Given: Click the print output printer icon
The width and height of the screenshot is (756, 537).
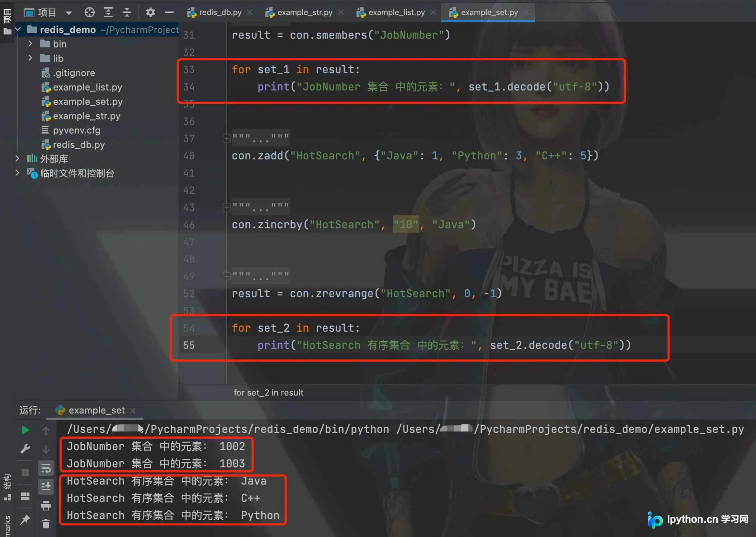Looking at the screenshot, I should coord(46,505).
